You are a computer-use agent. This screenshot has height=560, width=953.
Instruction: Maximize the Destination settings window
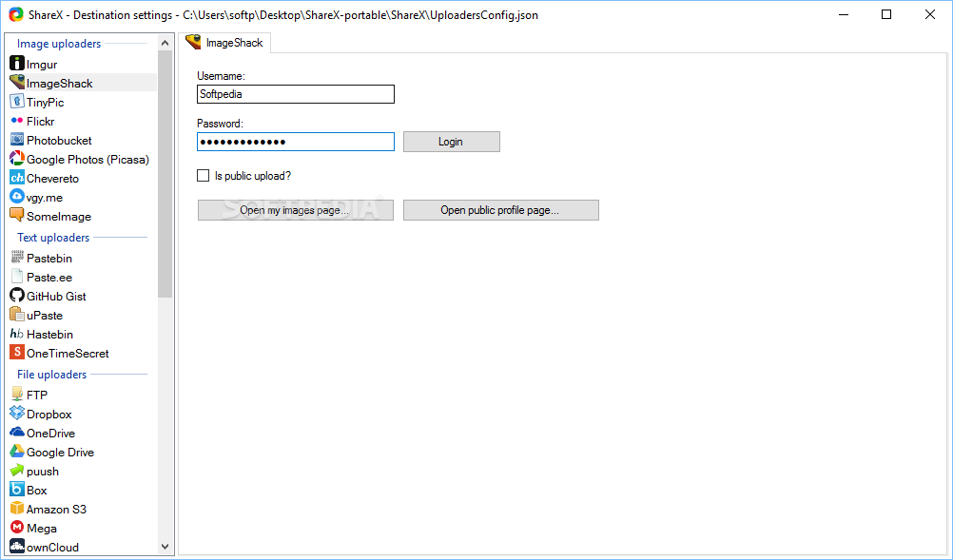(886, 14)
